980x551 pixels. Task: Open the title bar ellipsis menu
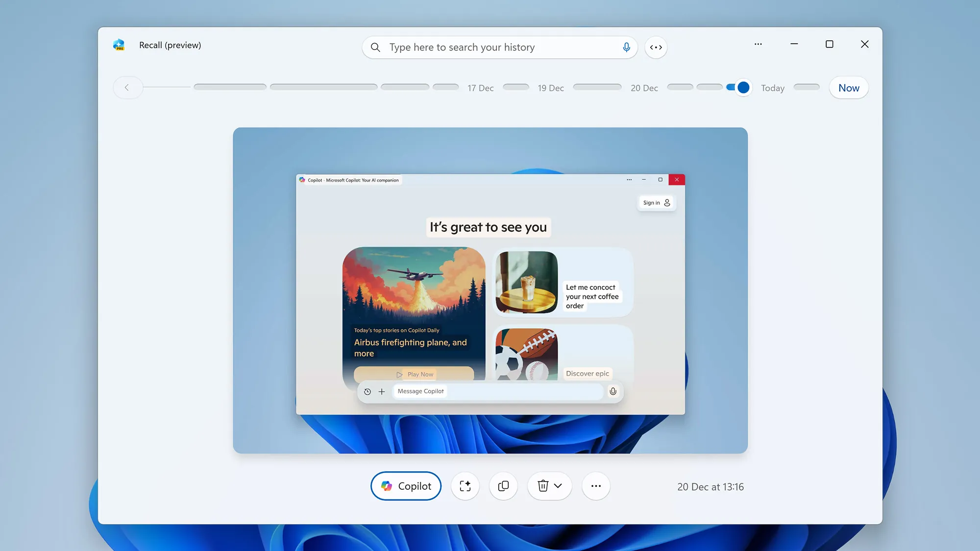(758, 44)
